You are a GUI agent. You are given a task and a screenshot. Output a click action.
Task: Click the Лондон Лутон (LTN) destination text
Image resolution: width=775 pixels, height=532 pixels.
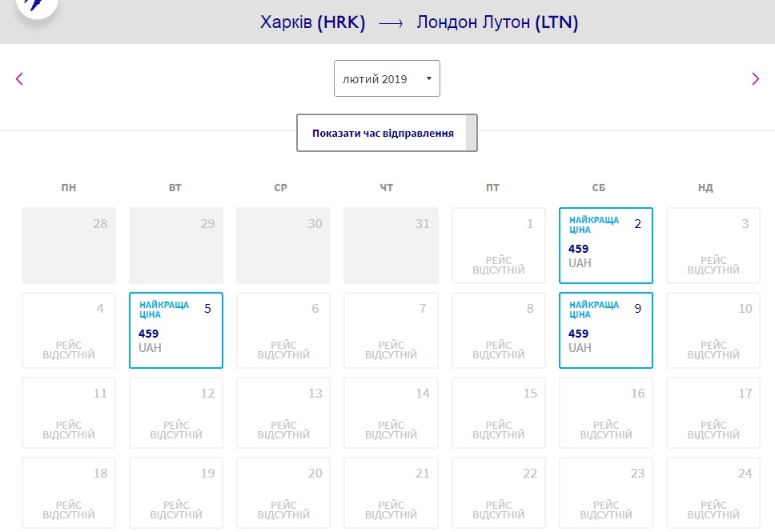(497, 22)
